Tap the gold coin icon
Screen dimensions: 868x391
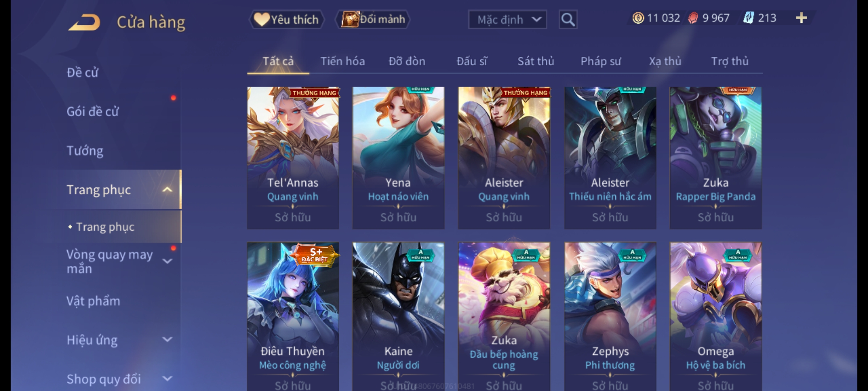(x=638, y=18)
